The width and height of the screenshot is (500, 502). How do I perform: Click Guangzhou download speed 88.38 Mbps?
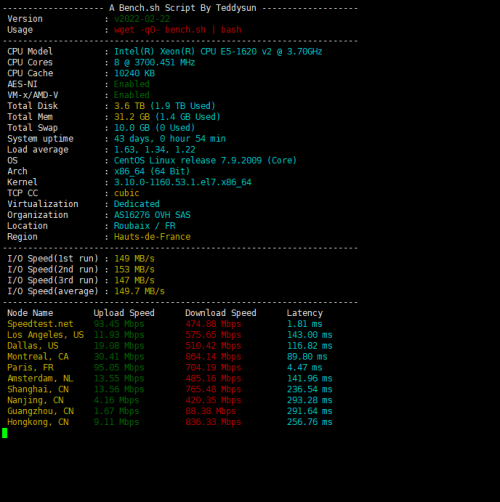click(211, 411)
